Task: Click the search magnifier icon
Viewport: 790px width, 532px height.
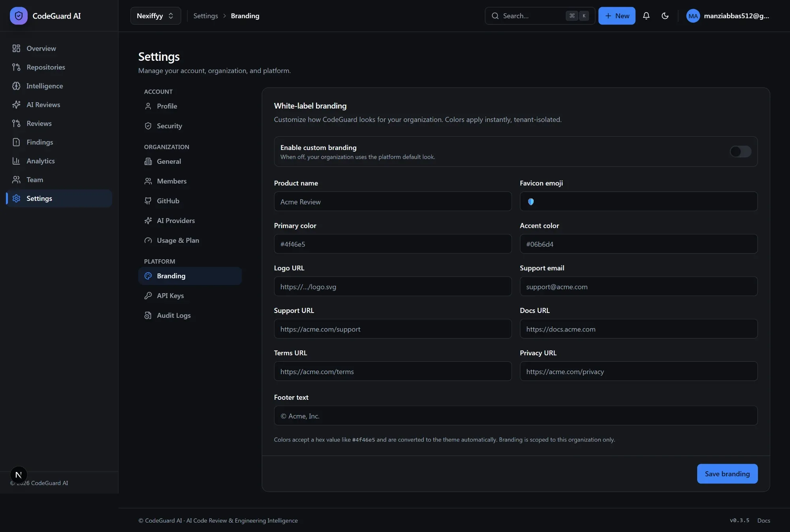Action: 495,16
